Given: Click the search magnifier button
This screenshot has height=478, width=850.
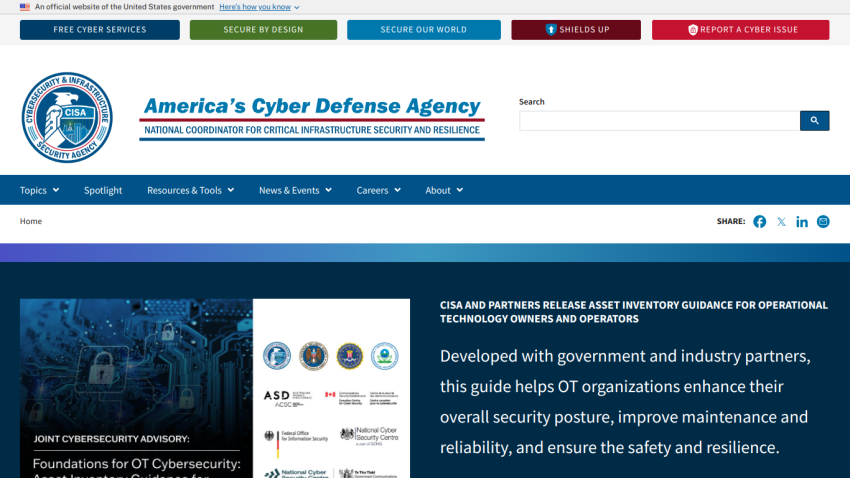Looking at the screenshot, I should [x=814, y=121].
